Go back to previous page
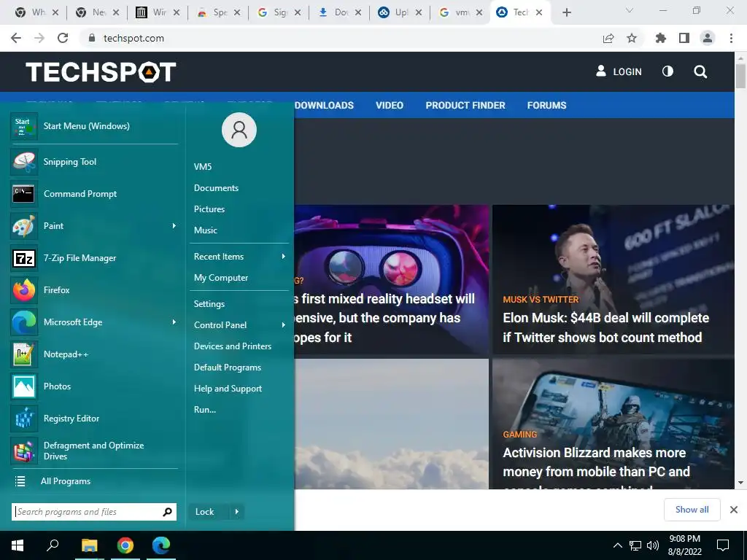The height and width of the screenshot is (560, 747). click(16, 38)
